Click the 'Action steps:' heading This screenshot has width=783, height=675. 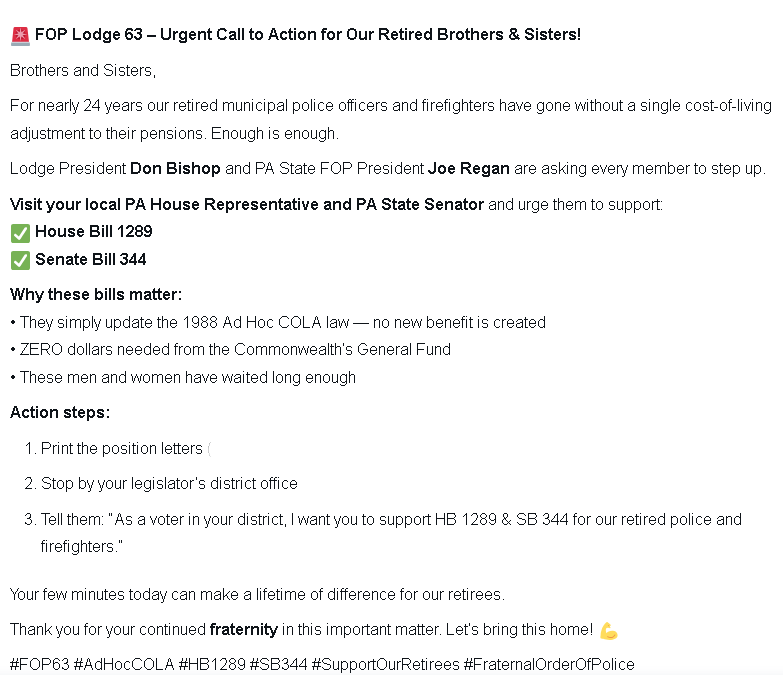(60, 412)
